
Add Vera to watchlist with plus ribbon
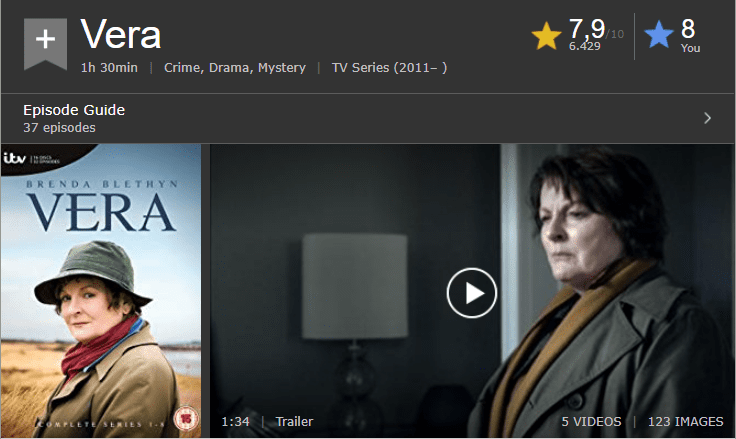point(45,44)
